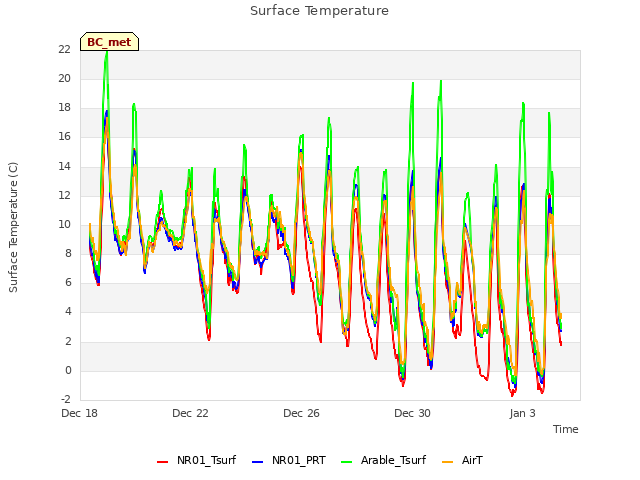Click the -2 y-axis tick label

[x=66, y=399]
